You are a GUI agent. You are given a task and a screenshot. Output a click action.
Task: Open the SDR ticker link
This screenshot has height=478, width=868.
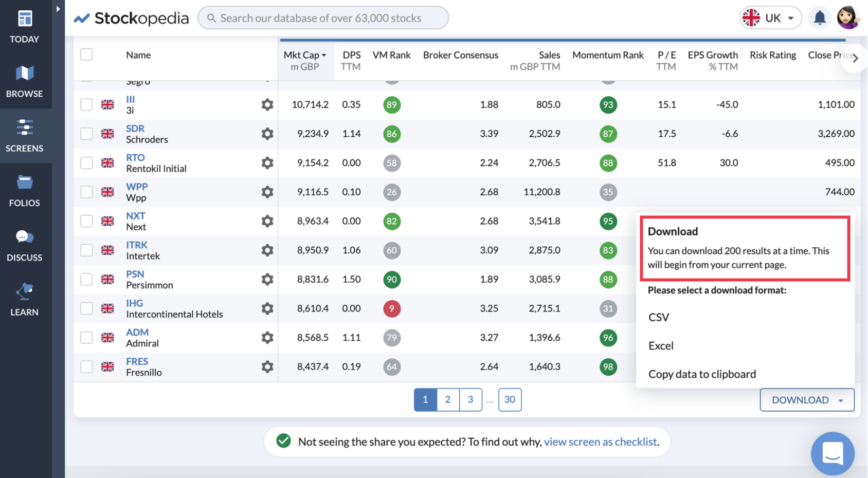(135, 128)
